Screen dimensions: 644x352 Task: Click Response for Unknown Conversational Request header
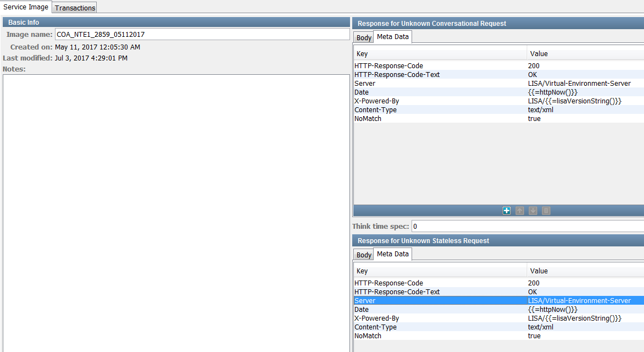pos(498,24)
